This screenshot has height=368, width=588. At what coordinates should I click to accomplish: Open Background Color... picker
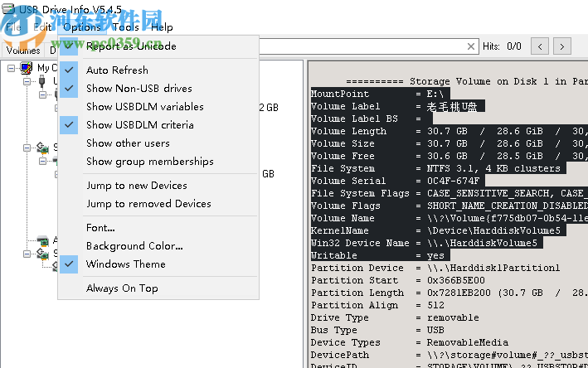159,246
